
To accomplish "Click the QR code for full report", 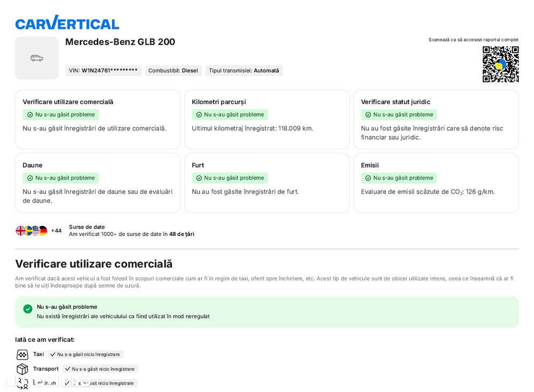I will (500, 65).
